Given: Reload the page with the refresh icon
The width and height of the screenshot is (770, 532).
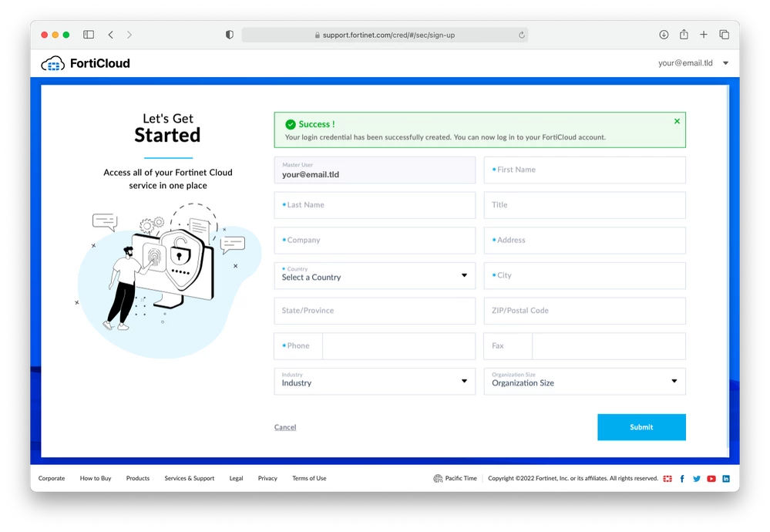Looking at the screenshot, I should pyautogui.click(x=522, y=35).
